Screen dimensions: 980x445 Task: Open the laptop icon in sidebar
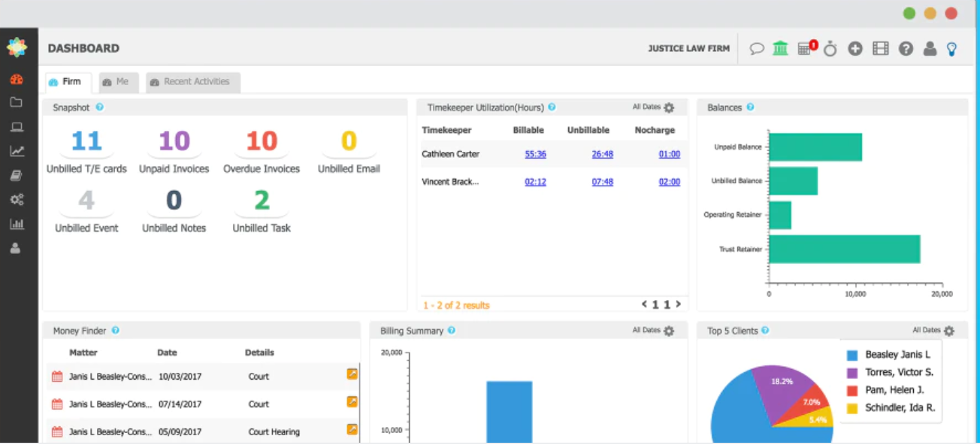point(16,127)
